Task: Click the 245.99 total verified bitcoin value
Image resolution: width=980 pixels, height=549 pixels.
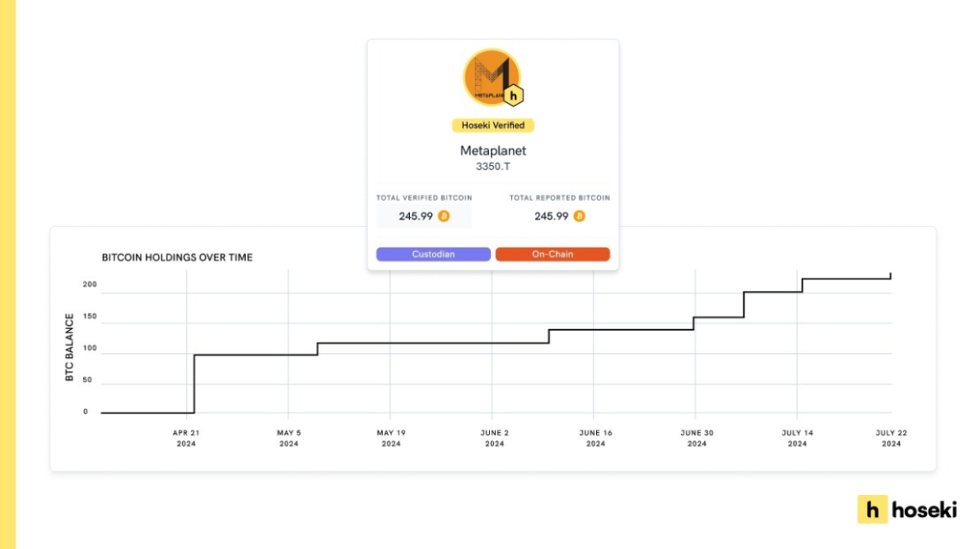Action: coord(416,216)
